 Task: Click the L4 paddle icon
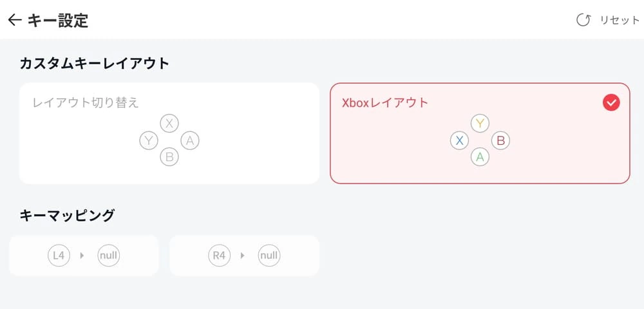[x=59, y=256]
